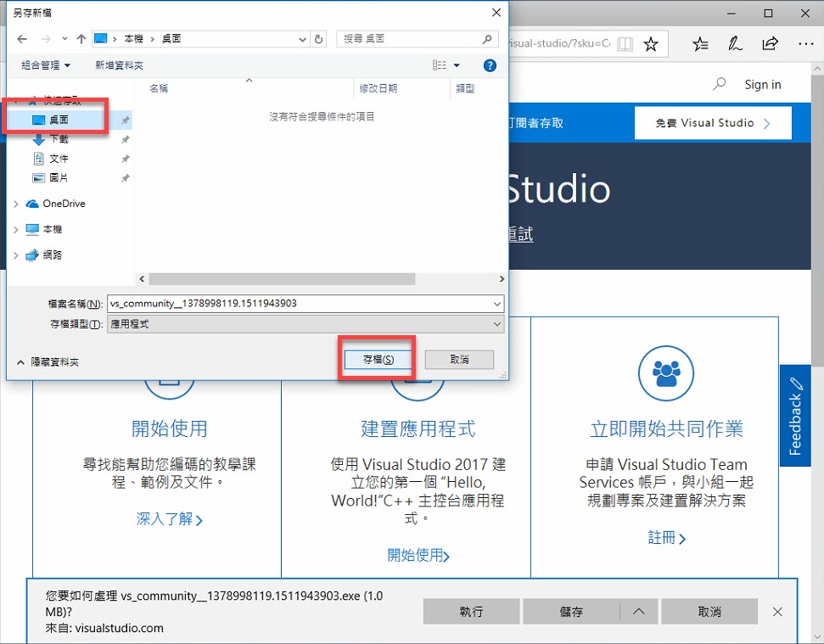Maximize the Edge browser window
824x644 pixels.
pos(768,13)
